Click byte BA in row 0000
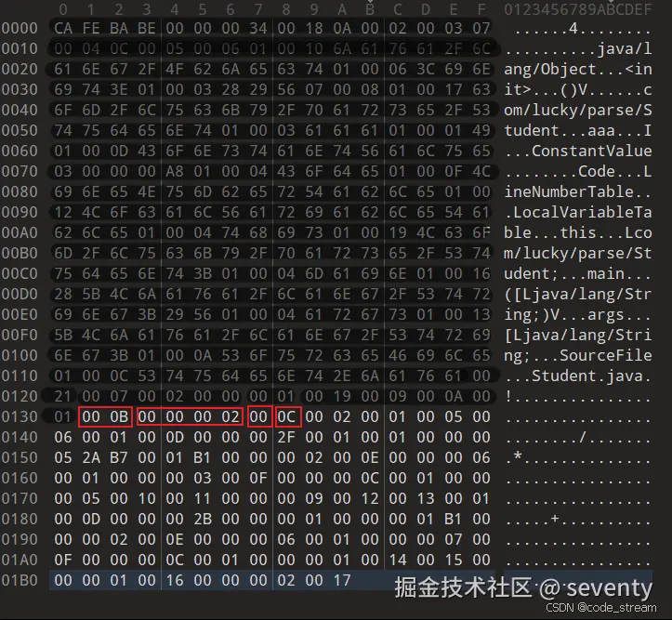The image size is (672, 620). (119, 28)
